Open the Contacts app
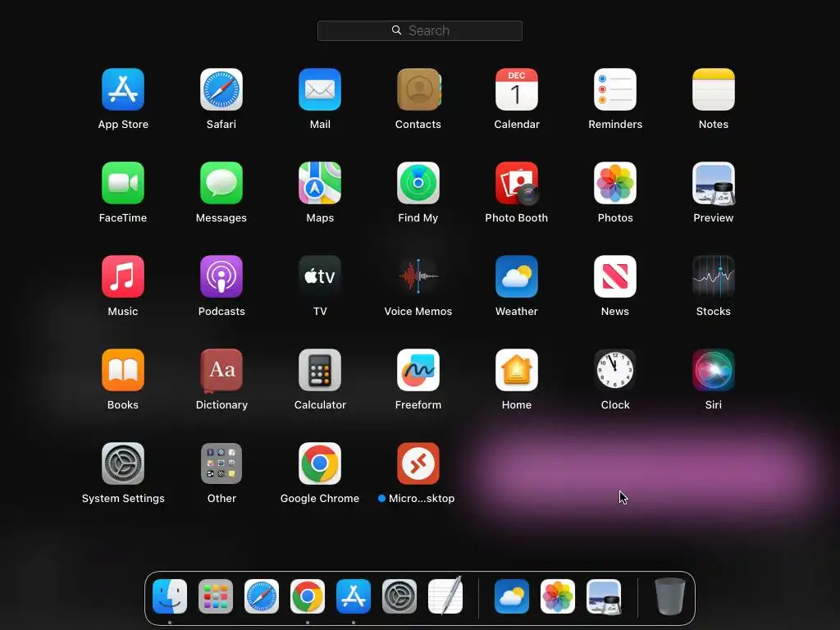The width and height of the screenshot is (840, 630). (418, 89)
